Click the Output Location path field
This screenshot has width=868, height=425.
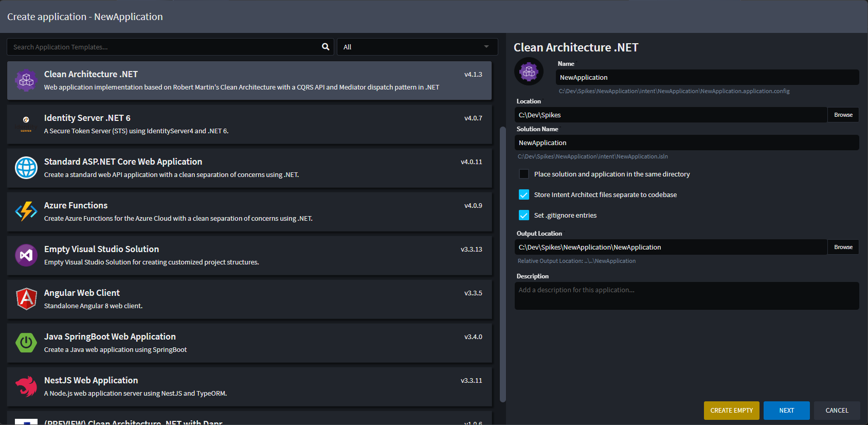pos(671,247)
